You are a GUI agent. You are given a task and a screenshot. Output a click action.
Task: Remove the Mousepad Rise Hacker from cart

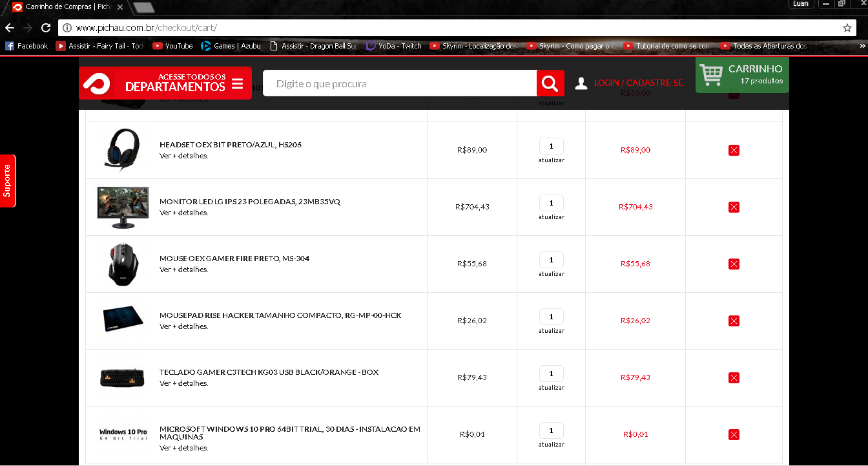tap(734, 321)
